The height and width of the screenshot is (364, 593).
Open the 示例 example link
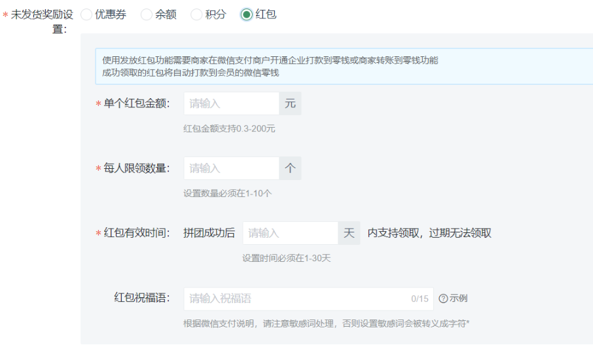458,299
